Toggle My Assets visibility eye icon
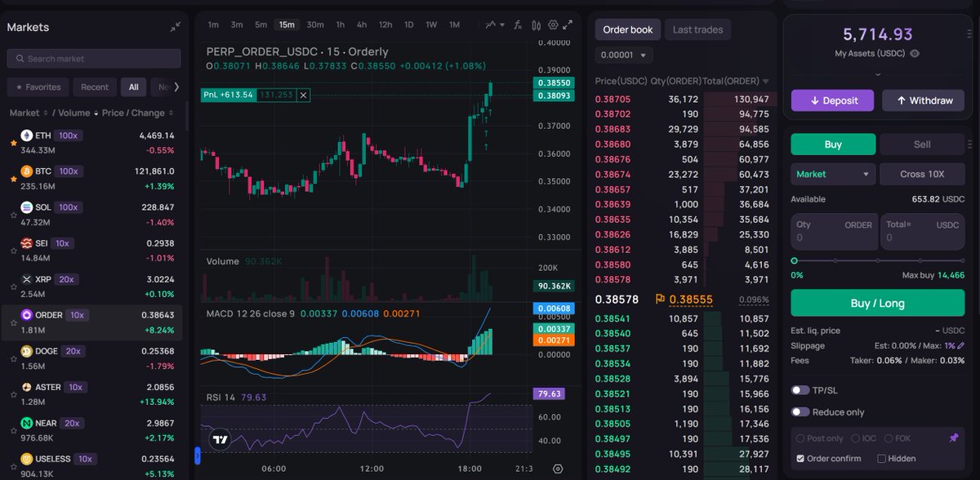This screenshot has height=480, width=980. [x=915, y=54]
